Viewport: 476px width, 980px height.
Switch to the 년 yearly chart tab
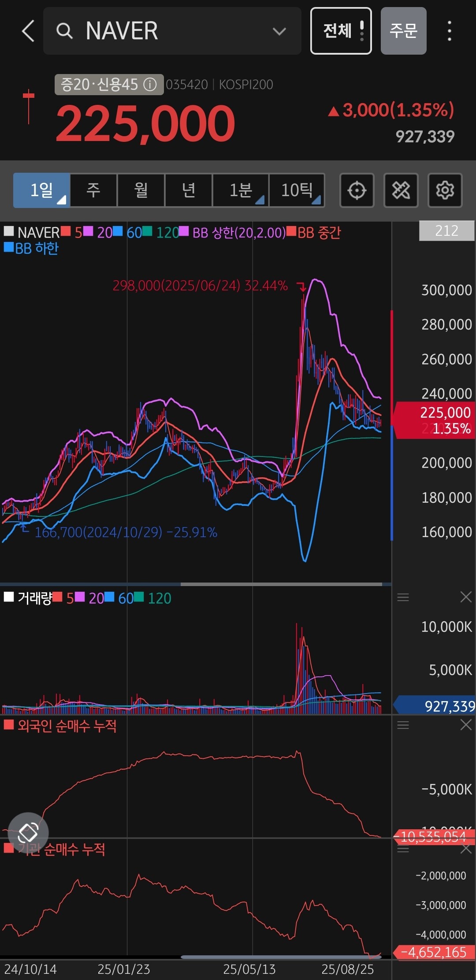point(189,190)
